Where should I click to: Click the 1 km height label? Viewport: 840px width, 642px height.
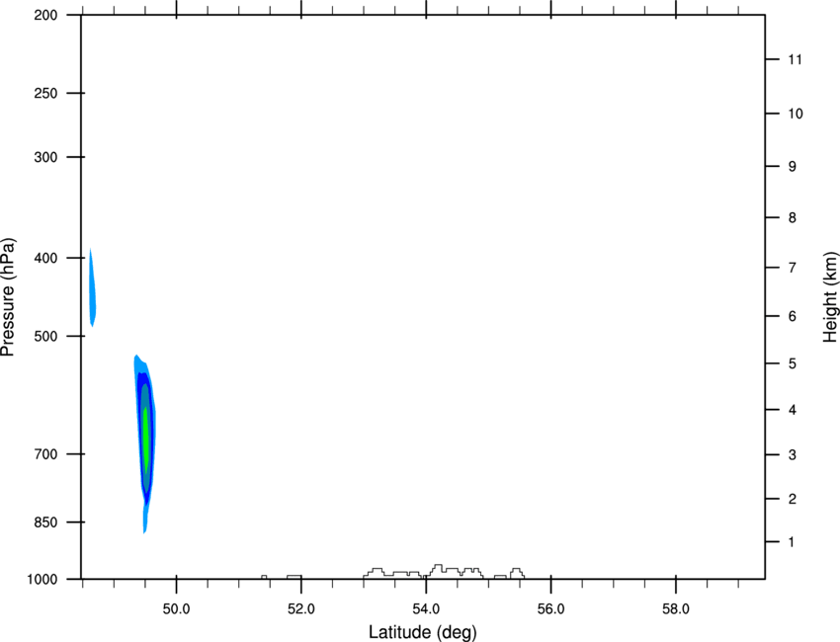[x=792, y=542]
